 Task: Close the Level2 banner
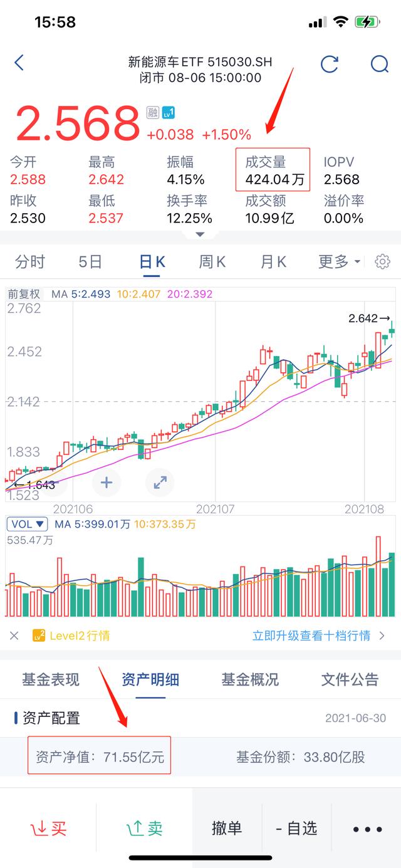[14, 635]
